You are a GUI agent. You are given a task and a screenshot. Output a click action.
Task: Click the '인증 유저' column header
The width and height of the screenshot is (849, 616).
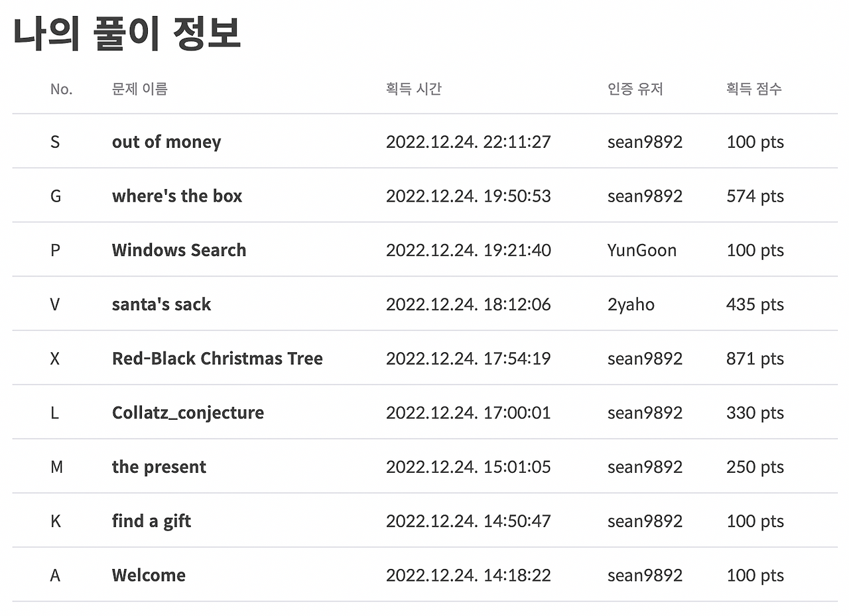tap(635, 89)
